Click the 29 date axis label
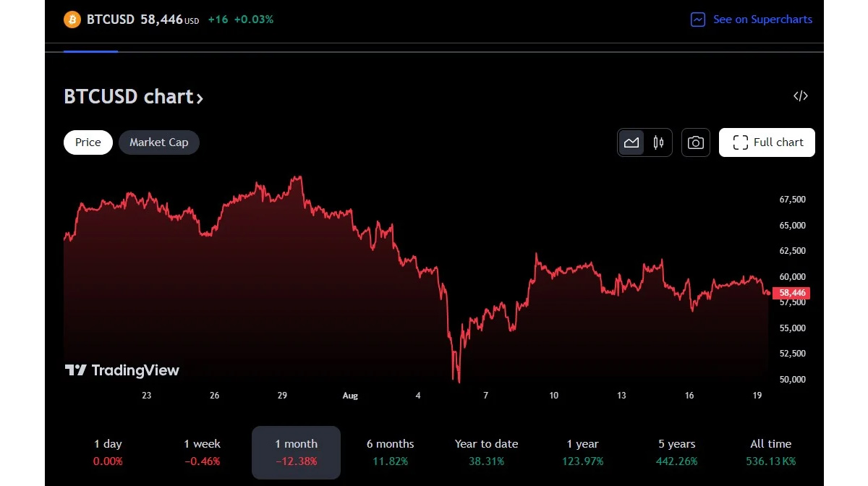Screen dimensions: 868x486 coord(282,396)
